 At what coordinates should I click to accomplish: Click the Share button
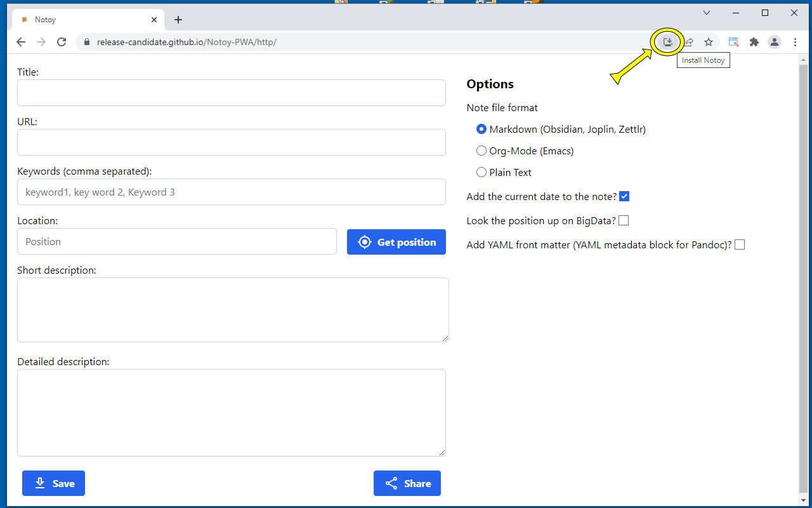pyautogui.click(x=407, y=483)
